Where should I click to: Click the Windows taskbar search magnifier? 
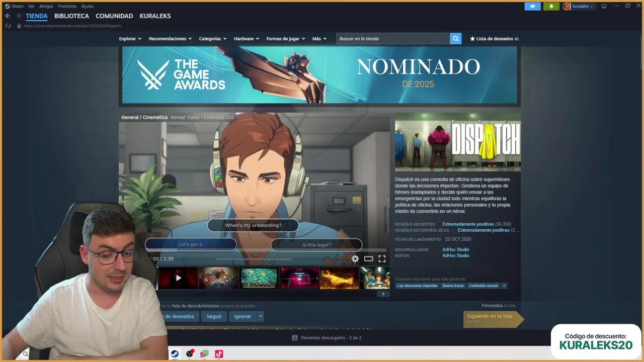[25, 354]
